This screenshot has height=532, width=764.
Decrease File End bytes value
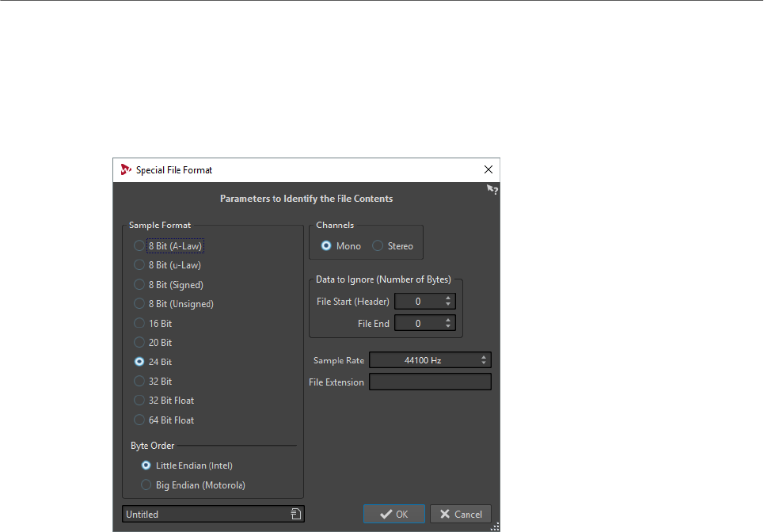tap(448, 326)
